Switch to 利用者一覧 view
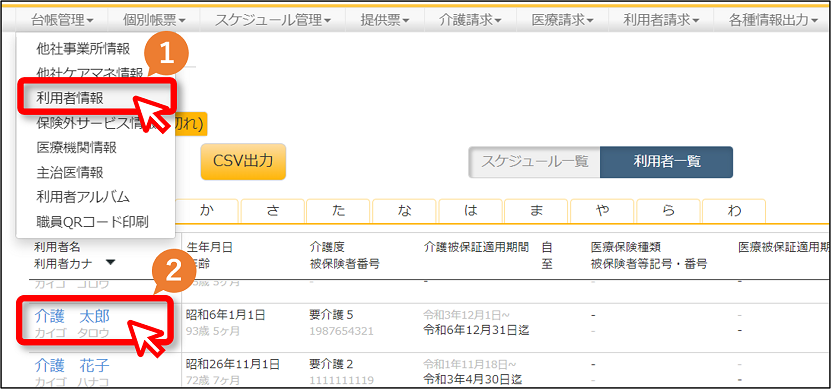This screenshot has width=831, height=389. tap(667, 162)
